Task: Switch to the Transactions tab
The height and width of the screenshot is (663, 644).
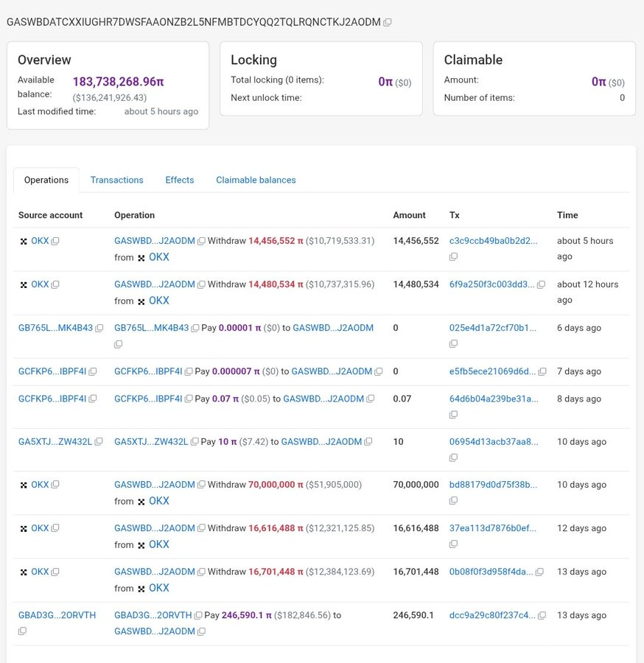Action: tap(116, 180)
